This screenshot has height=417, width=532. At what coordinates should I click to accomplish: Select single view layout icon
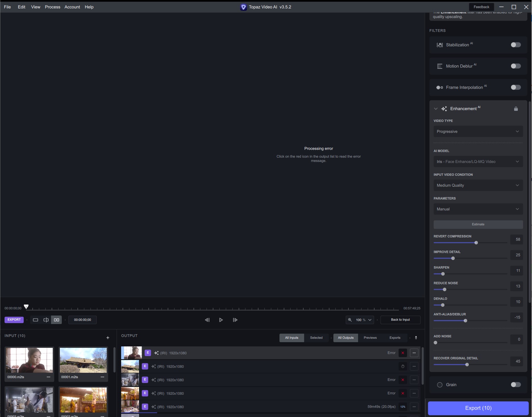(35, 320)
